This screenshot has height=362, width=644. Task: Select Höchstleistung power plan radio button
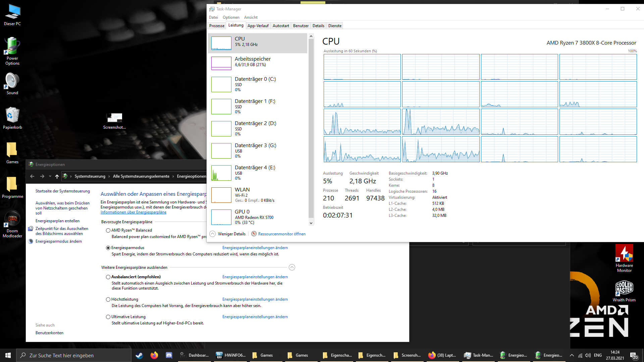108,299
